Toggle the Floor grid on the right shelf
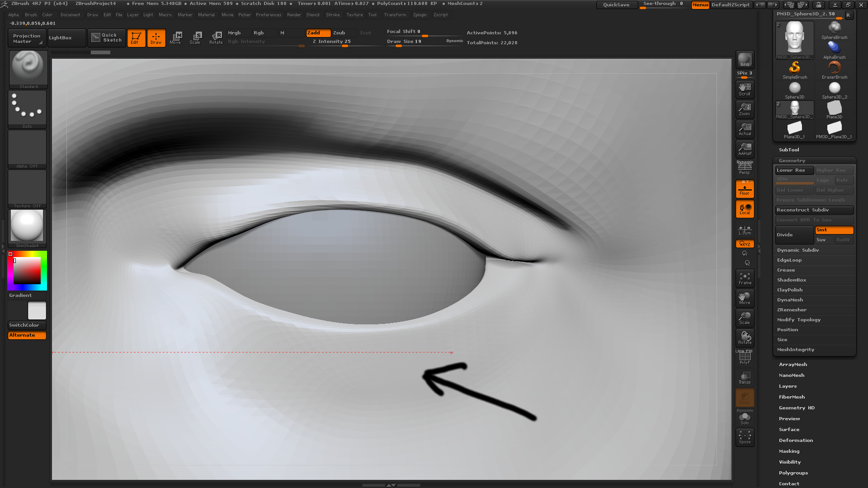The image size is (868, 488). [x=745, y=188]
